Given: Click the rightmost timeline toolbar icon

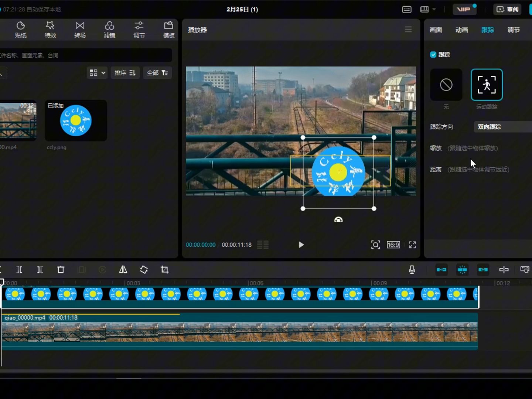Looking at the screenshot, I should (x=525, y=270).
